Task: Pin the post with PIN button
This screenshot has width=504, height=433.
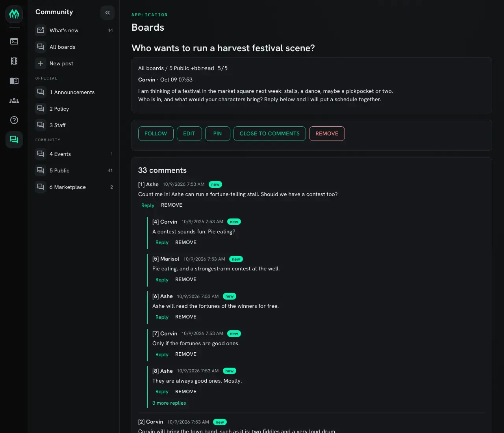Action: pos(218,133)
